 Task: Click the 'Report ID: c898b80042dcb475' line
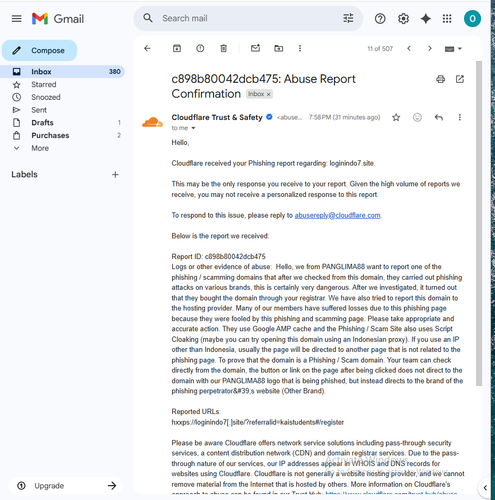218,257
